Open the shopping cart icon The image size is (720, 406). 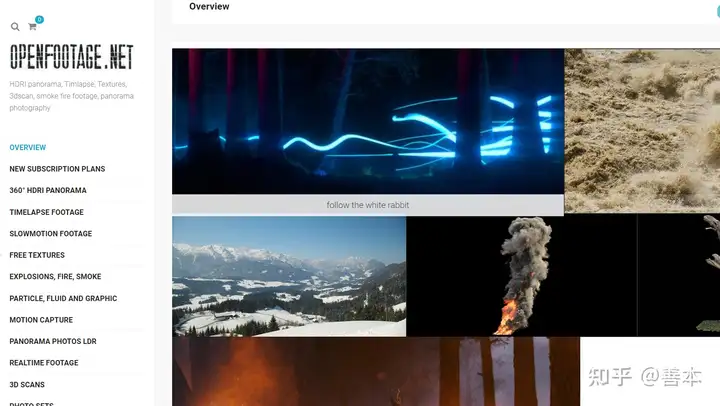(x=32, y=27)
